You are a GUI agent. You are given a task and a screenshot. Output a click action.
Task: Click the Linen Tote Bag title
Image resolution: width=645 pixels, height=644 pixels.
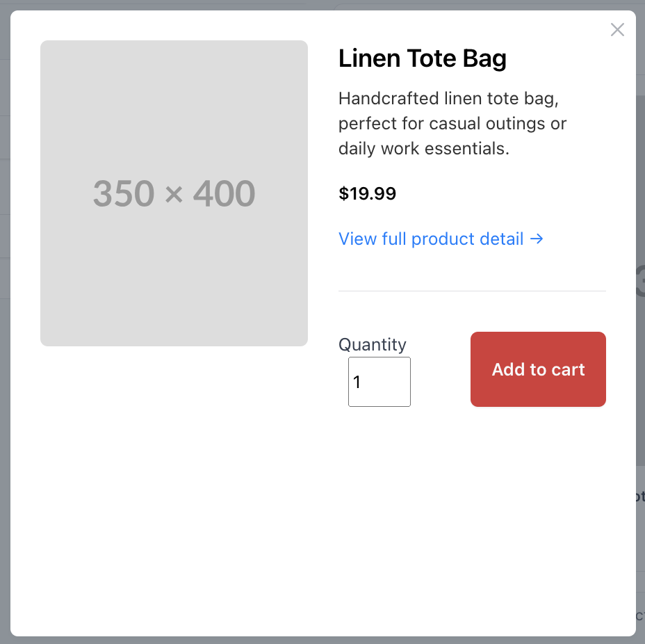pos(422,58)
